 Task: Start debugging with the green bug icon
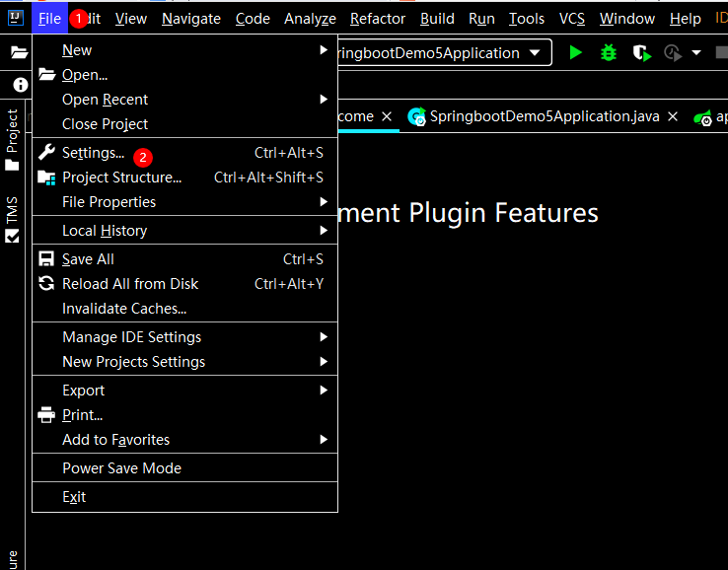pyautogui.click(x=609, y=52)
